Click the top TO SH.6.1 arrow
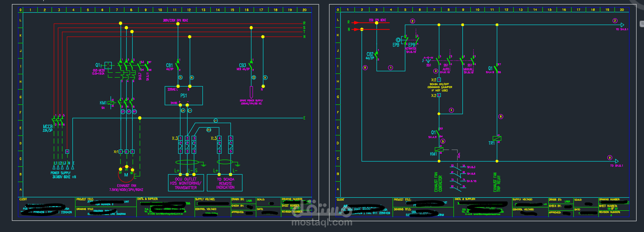 click(x=622, y=25)
